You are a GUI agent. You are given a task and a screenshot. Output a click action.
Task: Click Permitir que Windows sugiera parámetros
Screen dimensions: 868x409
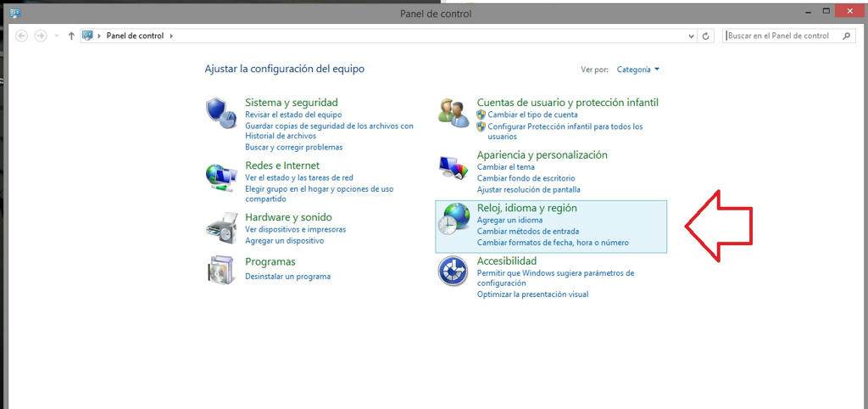click(x=556, y=278)
